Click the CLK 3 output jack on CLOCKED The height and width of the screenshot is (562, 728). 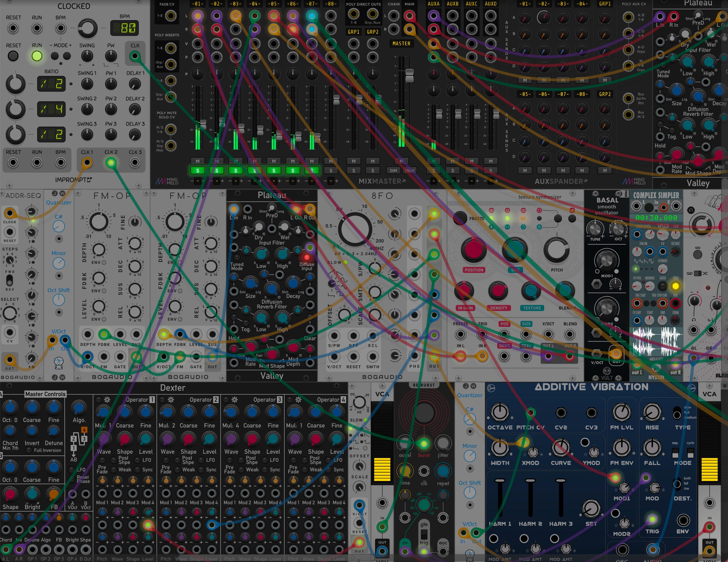point(135,163)
